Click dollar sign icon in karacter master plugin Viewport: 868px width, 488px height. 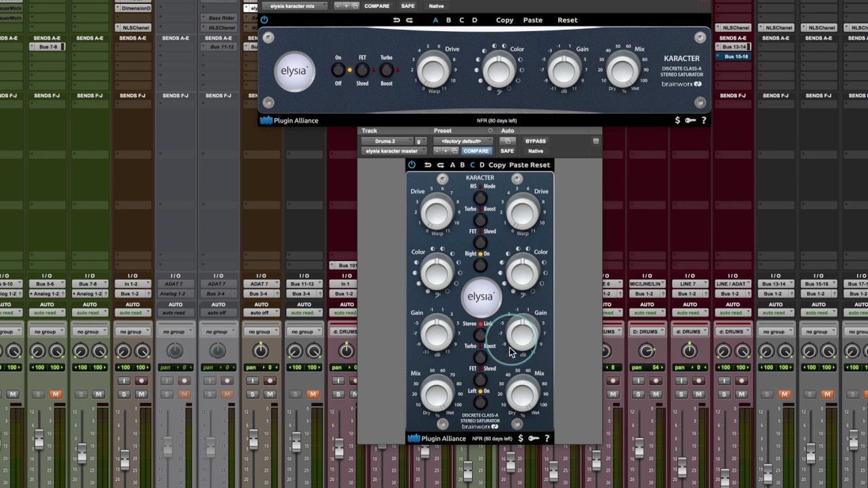click(521, 439)
